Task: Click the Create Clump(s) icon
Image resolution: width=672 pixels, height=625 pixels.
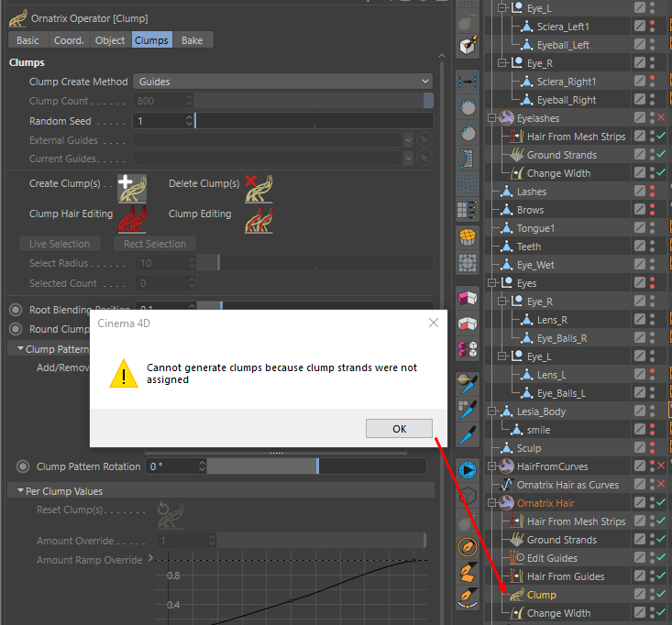Action: coord(132,188)
